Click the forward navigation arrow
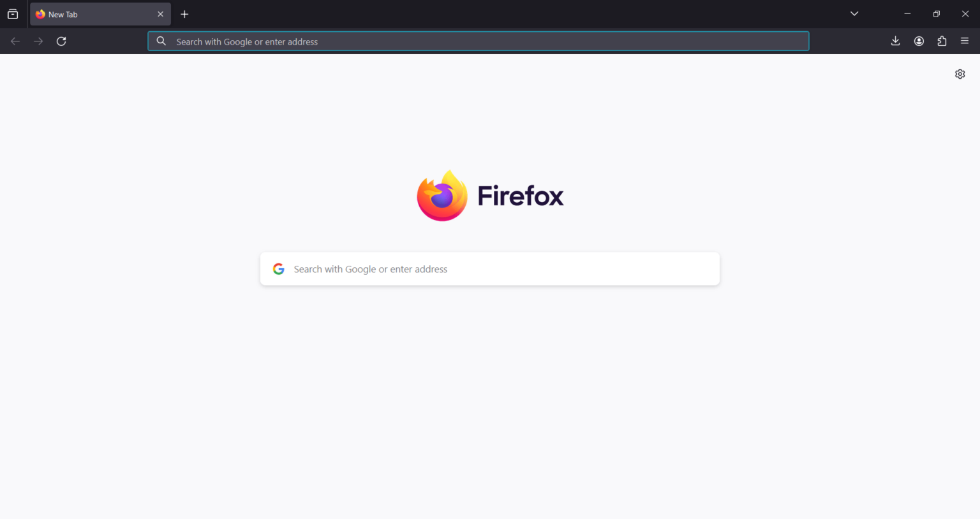Image resolution: width=980 pixels, height=519 pixels. [38, 41]
